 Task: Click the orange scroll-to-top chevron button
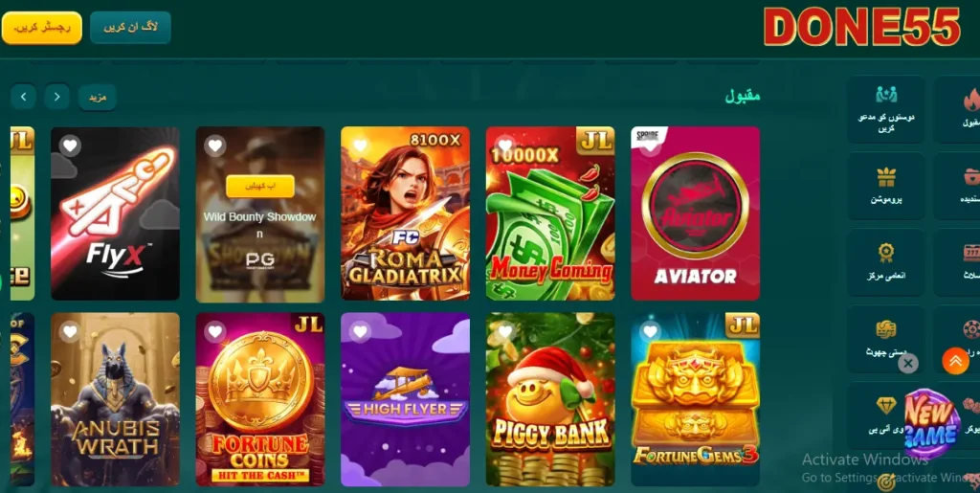point(955,361)
